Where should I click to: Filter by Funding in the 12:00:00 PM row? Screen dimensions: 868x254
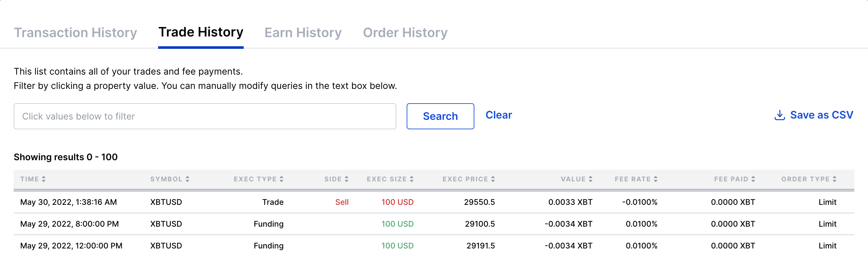268,246
